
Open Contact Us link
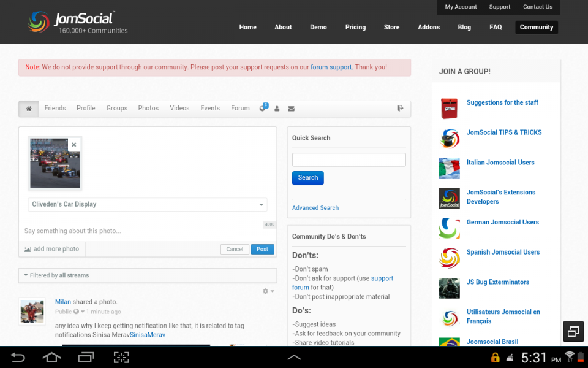pos(537,7)
